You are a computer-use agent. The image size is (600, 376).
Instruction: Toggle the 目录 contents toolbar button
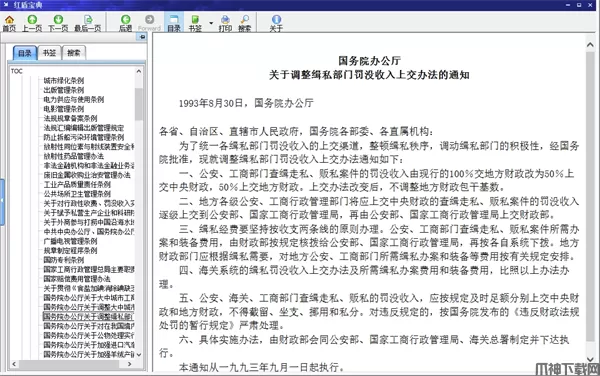coord(174,23)
